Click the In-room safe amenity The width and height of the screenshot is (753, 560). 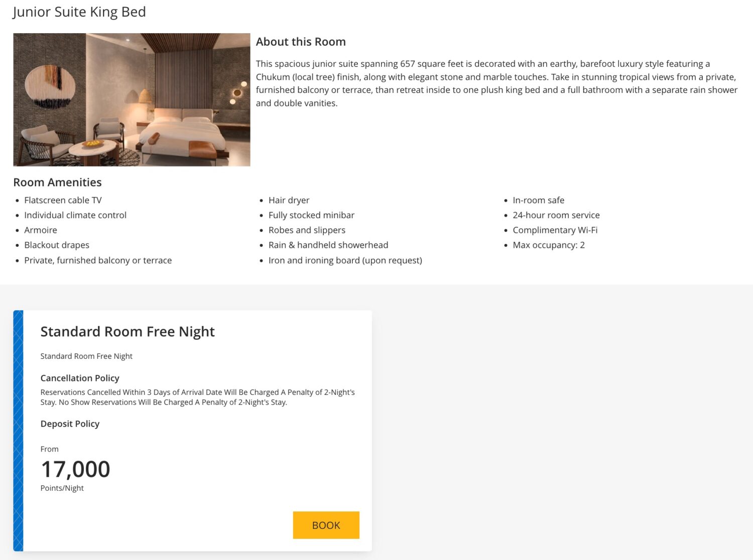coord(538,200)
